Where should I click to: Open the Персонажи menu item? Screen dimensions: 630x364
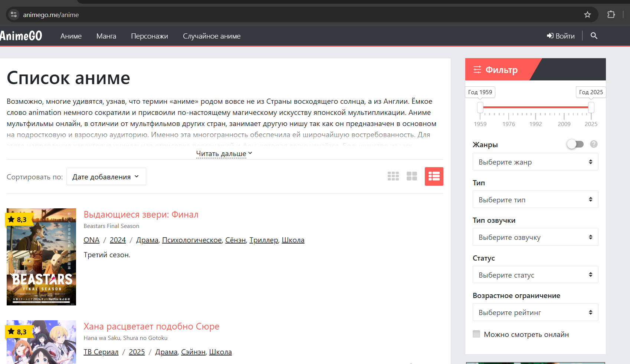150,36
